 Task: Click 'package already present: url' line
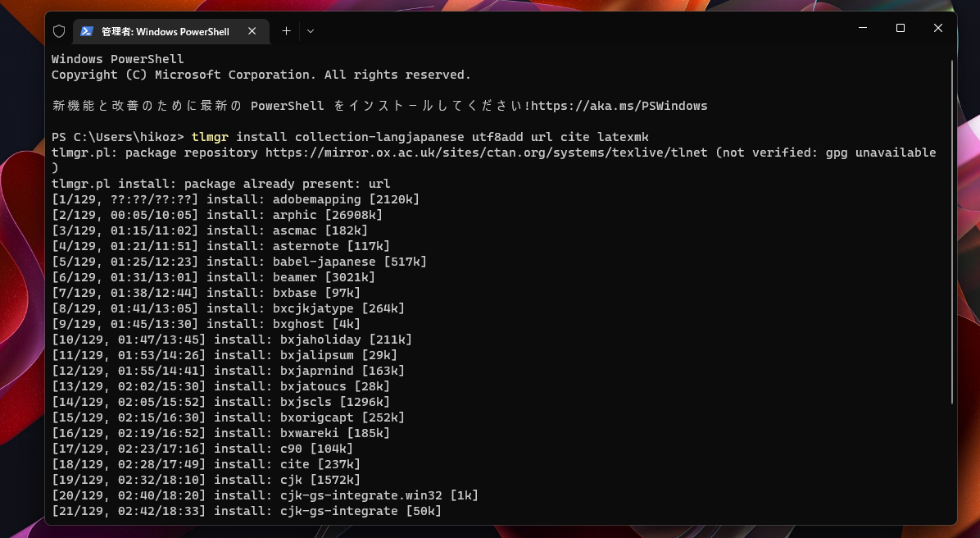pyautogui.click(x=220, y=184)
